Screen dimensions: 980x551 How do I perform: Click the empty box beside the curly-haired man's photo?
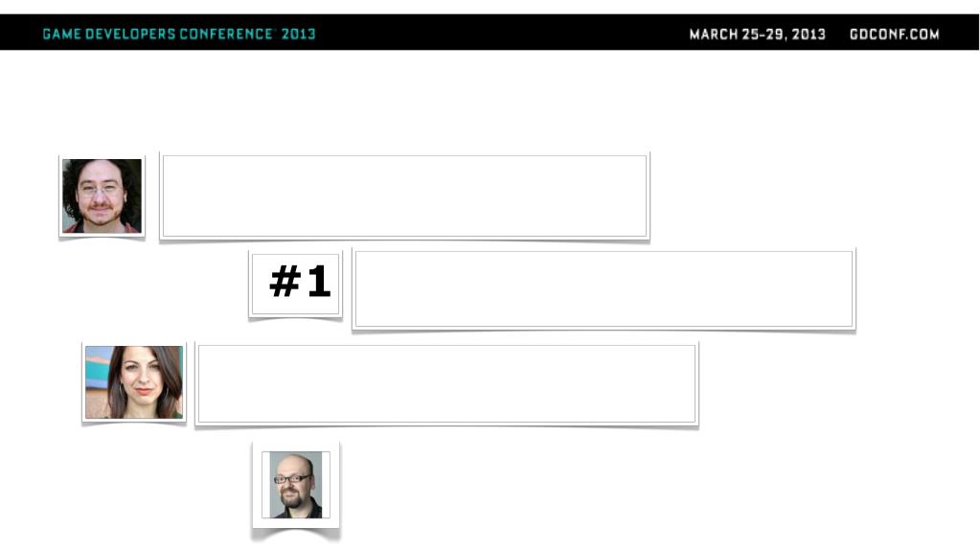pos(404,195)
